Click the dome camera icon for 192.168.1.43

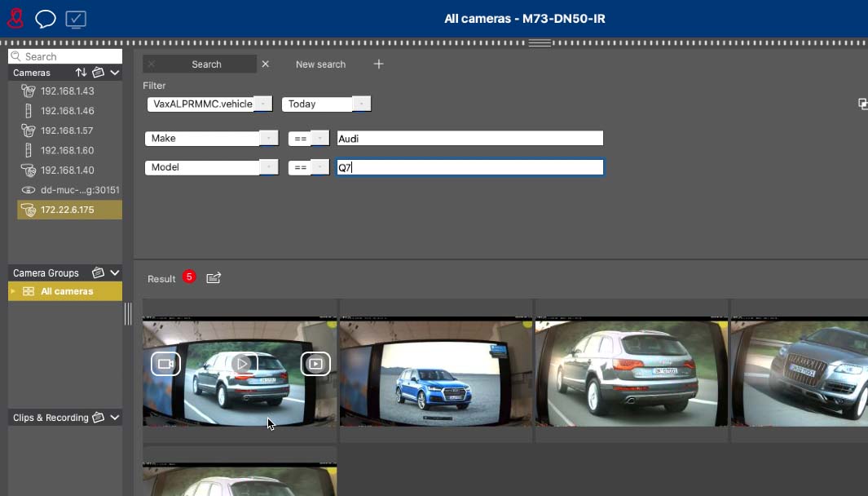point(29,91)
